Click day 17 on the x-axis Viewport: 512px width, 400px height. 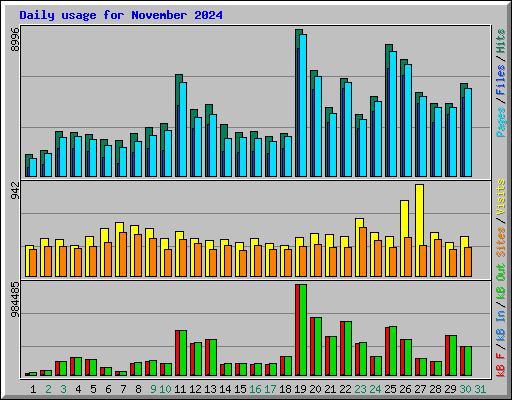270,389
